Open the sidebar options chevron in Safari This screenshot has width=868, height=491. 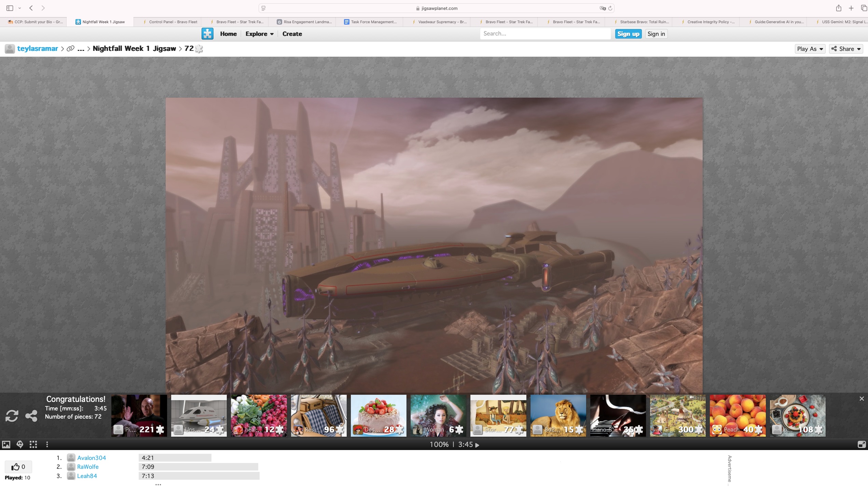coord(19,8)
